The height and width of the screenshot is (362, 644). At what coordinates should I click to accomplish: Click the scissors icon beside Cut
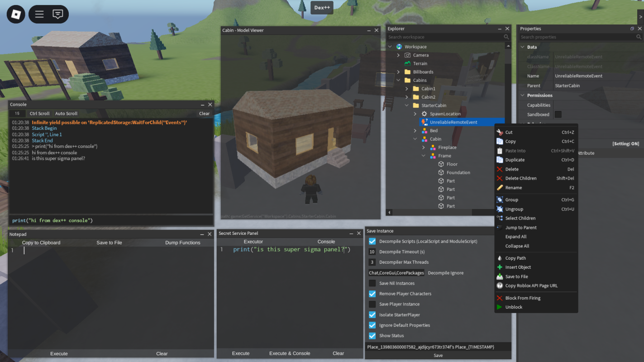coord(500,132)
